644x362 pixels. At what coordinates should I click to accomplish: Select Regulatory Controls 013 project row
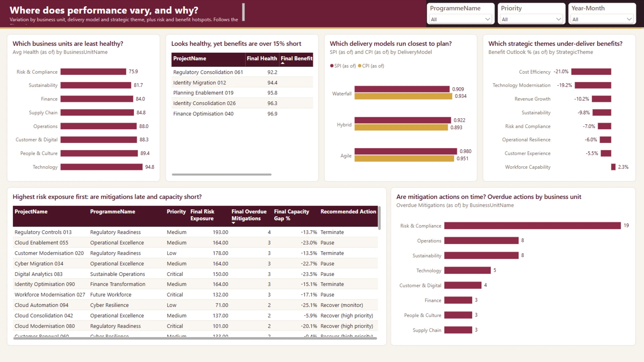(x=195, y=232)
